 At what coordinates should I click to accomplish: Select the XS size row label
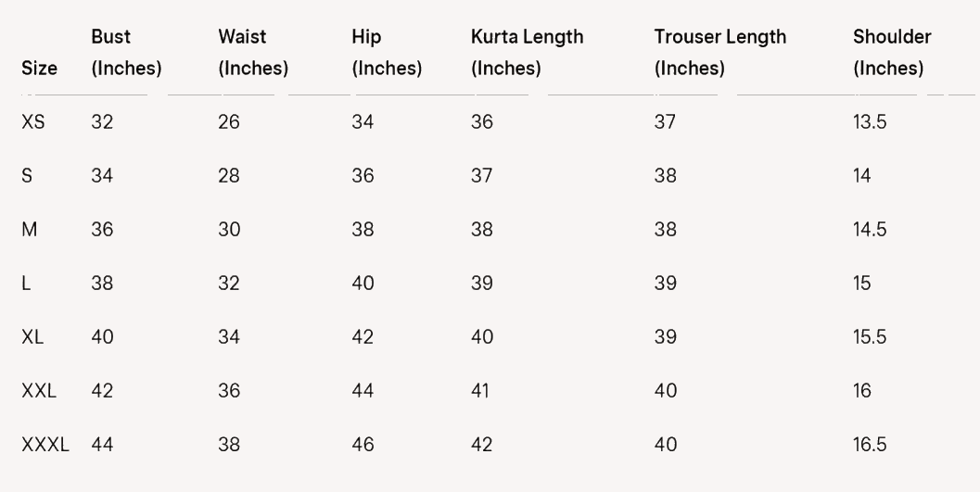coord(33,122)
